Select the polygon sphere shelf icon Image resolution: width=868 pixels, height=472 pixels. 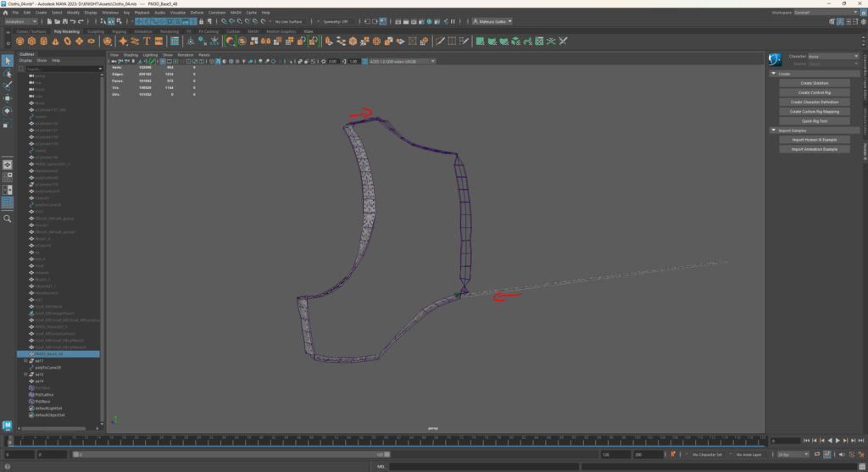(19, 41)
